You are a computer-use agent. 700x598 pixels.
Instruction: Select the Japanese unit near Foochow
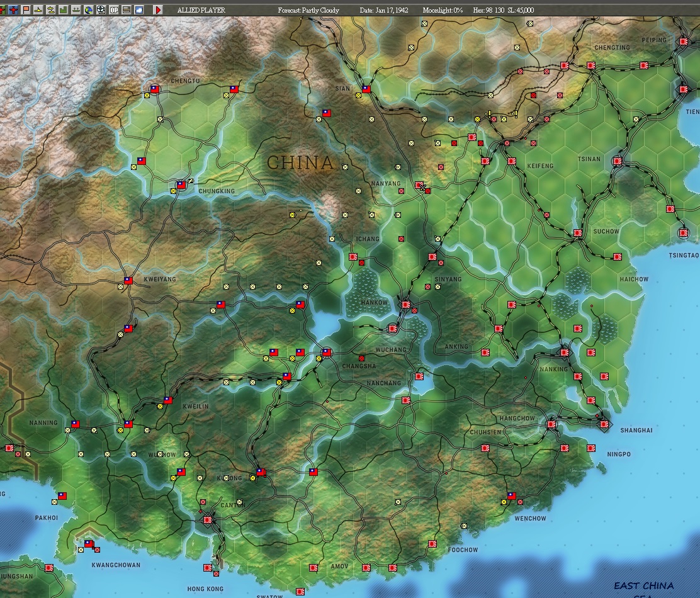[x=432, y=544]
